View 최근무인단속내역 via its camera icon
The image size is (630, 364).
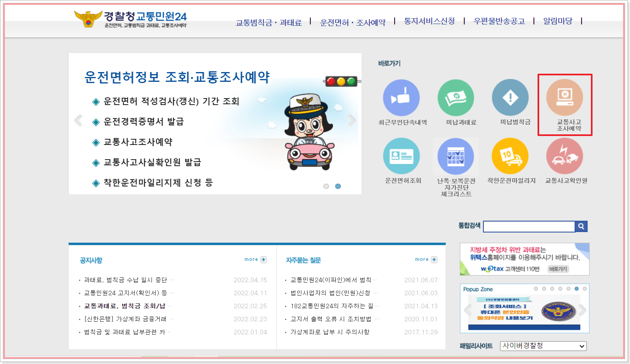coord(402,98)
